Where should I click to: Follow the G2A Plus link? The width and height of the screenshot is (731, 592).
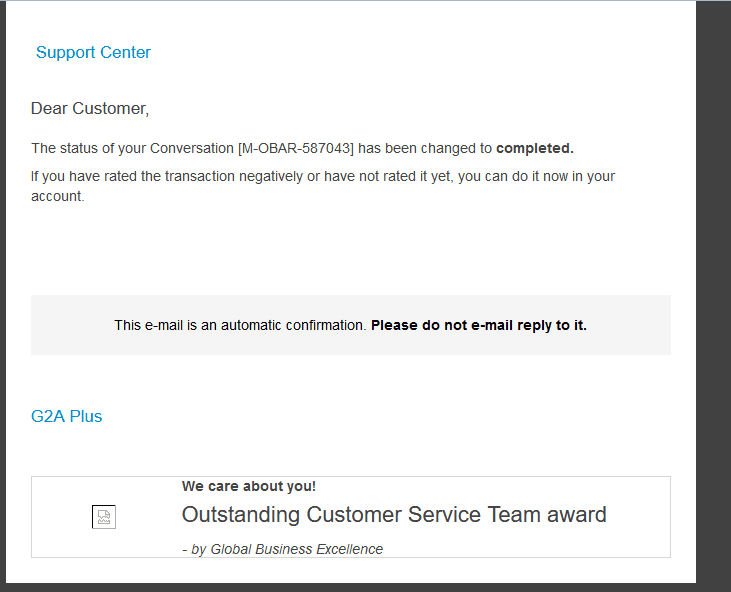(x=66, y=416)
